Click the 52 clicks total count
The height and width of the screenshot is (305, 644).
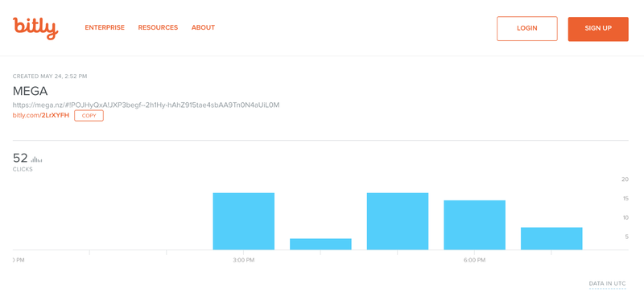coord(21,158)
